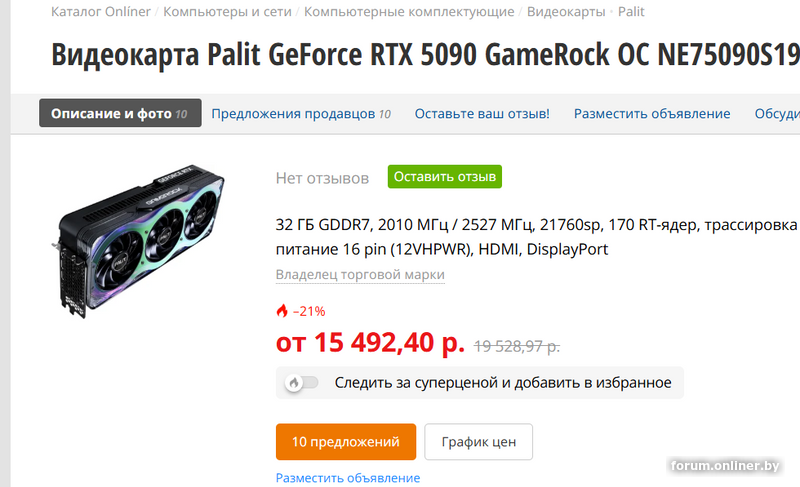Click 'Владелец торговой марки' link

pyautogui.click(x=360, y=275)
